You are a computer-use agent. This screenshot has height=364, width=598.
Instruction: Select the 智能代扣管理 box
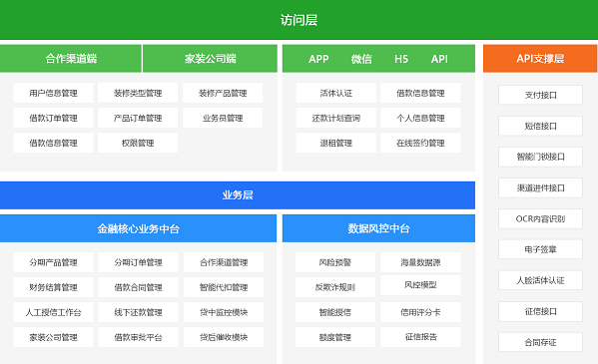pos(224,287)
